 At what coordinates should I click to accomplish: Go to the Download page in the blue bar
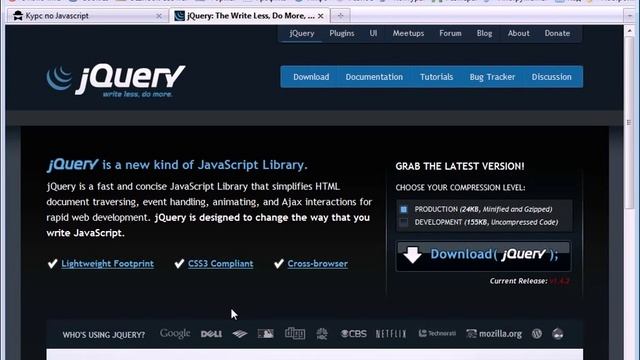311,77
